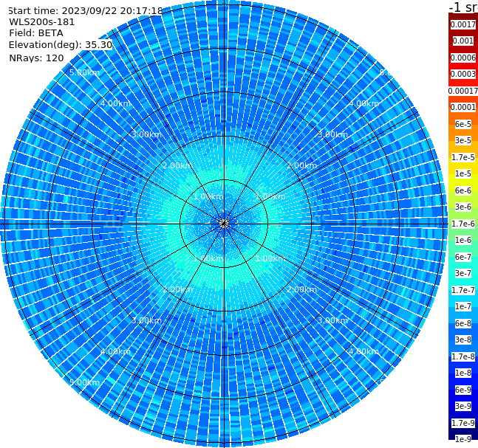Select the 6e-8 colorbar label

pyautogui.click(x=463, y=323)
